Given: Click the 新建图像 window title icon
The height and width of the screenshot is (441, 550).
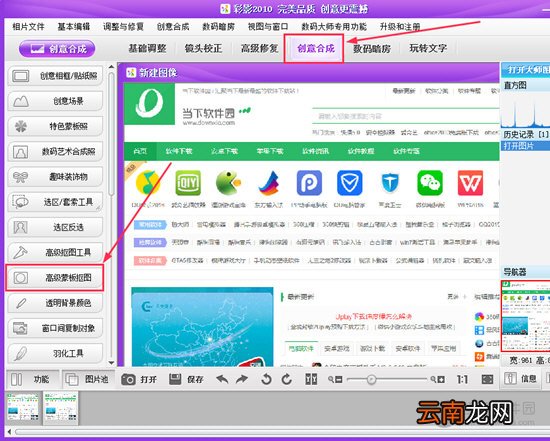Looking at the screenshot, I should pyautogui.click(x=131, y=73).
